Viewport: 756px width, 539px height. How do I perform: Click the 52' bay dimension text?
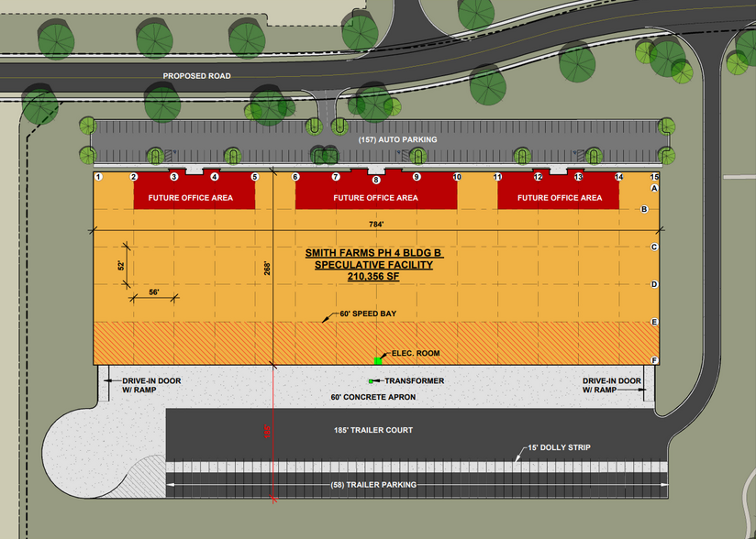coord(121,265)
